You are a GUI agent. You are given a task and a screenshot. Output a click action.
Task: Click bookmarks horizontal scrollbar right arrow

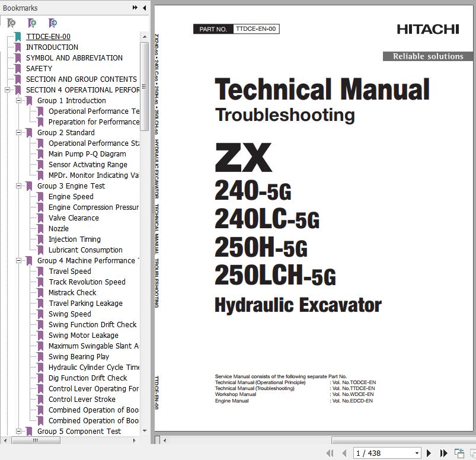(x=135, y=440)
